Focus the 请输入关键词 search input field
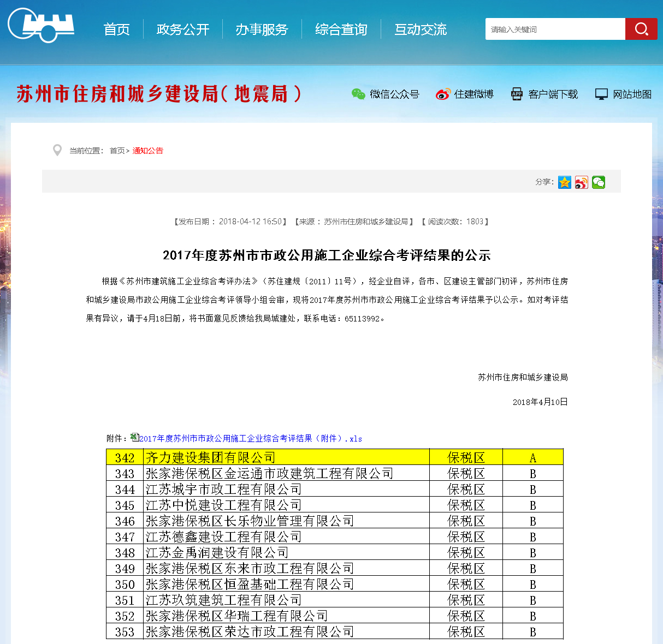 pyautogui.click(x=555, y=29)
